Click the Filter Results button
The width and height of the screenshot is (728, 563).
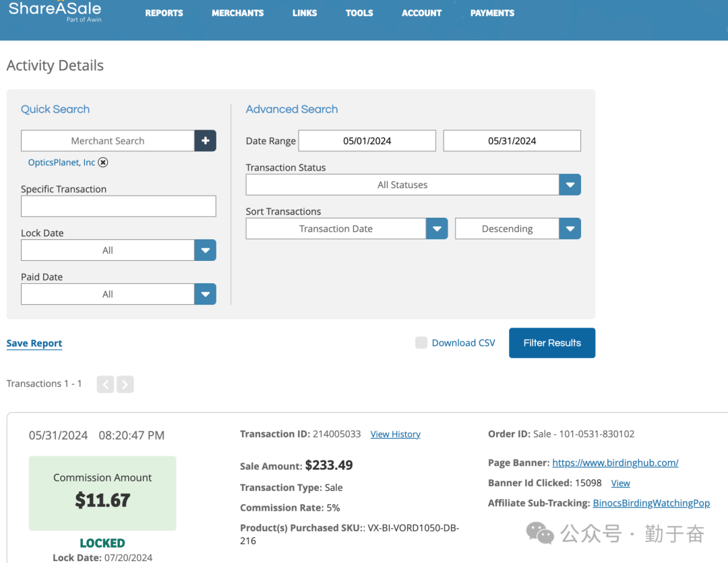(551, 343)
